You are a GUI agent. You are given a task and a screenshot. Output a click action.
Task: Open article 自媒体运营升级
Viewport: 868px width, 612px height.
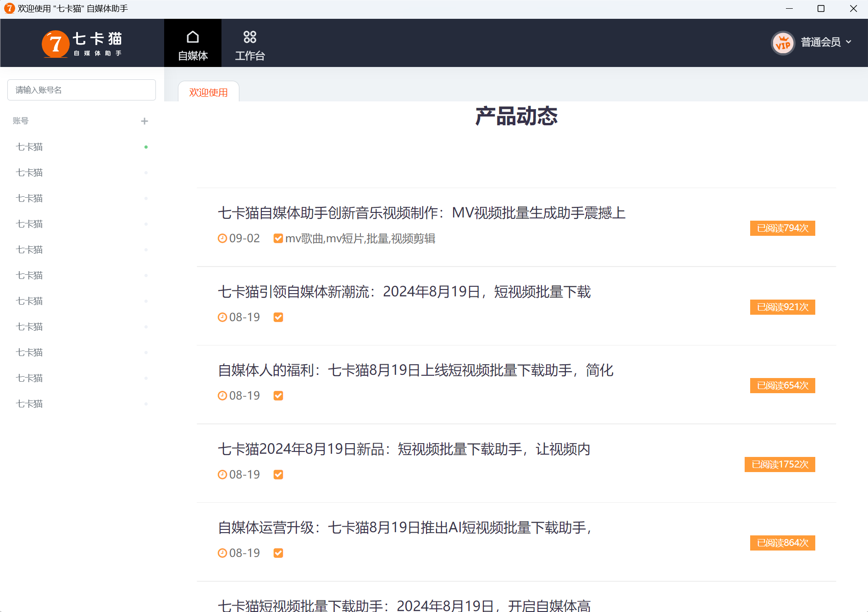point(405,528)
